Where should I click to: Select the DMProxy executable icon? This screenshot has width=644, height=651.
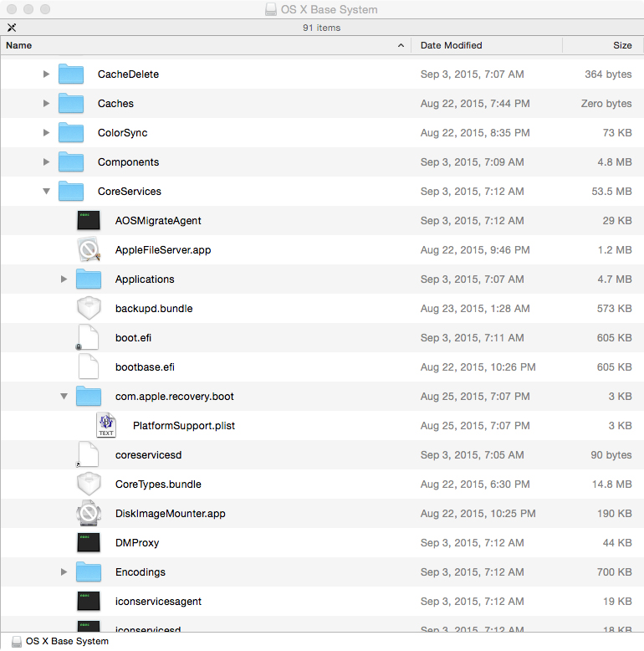pos(89,542)
